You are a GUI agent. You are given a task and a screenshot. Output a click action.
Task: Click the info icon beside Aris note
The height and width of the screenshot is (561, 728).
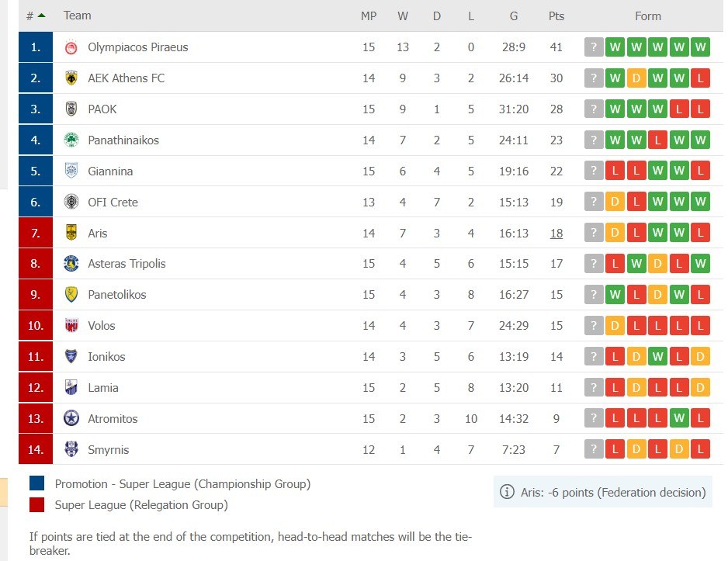click(507, 492)
